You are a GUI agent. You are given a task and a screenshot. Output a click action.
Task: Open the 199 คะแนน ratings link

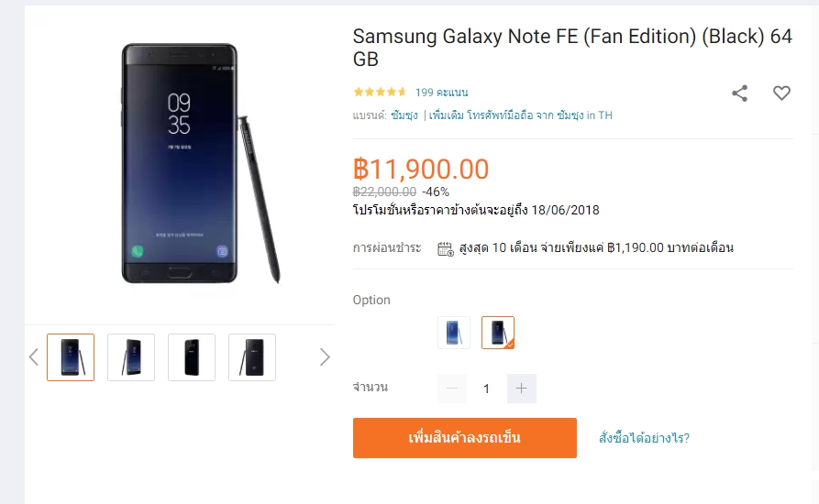(x=441, y=93)
